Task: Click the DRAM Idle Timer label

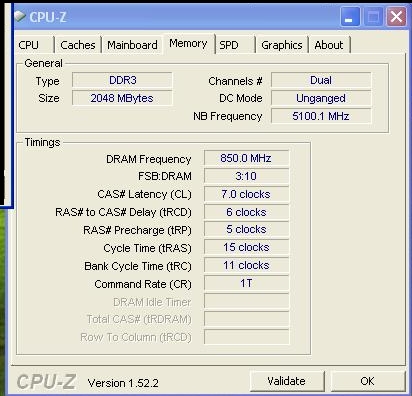Action: click(152, 302)
